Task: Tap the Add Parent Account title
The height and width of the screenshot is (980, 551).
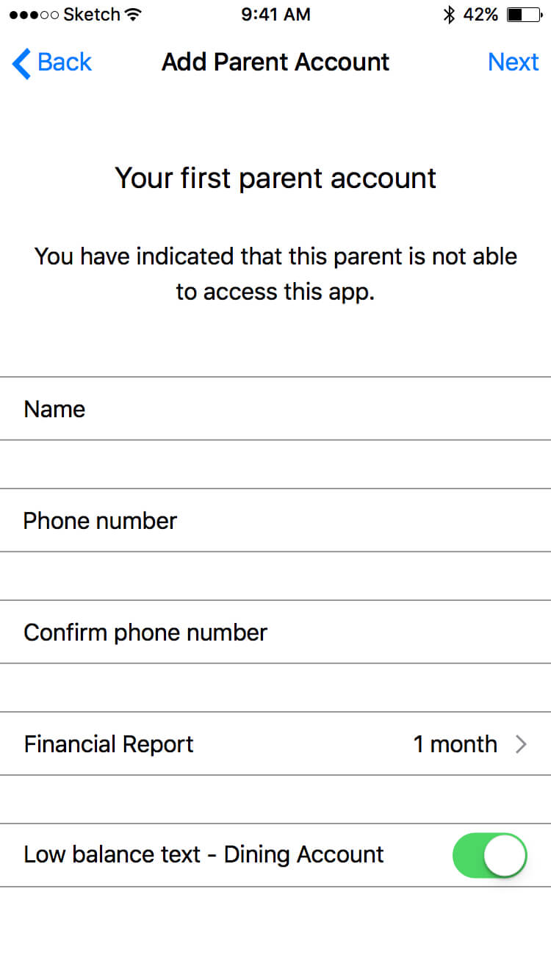Action: coord(275,62)
